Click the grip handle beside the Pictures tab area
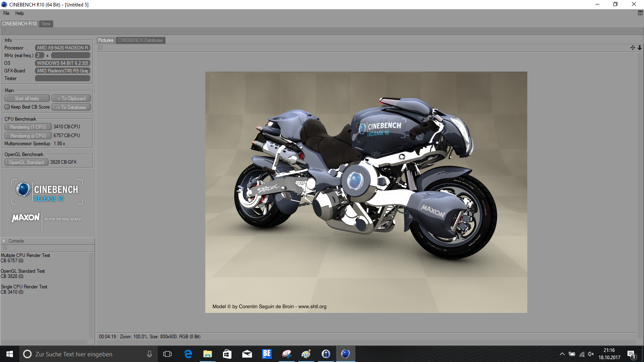The height and width of the screenshot is (362, 644). pyautogui.click(x=100, y=47)
